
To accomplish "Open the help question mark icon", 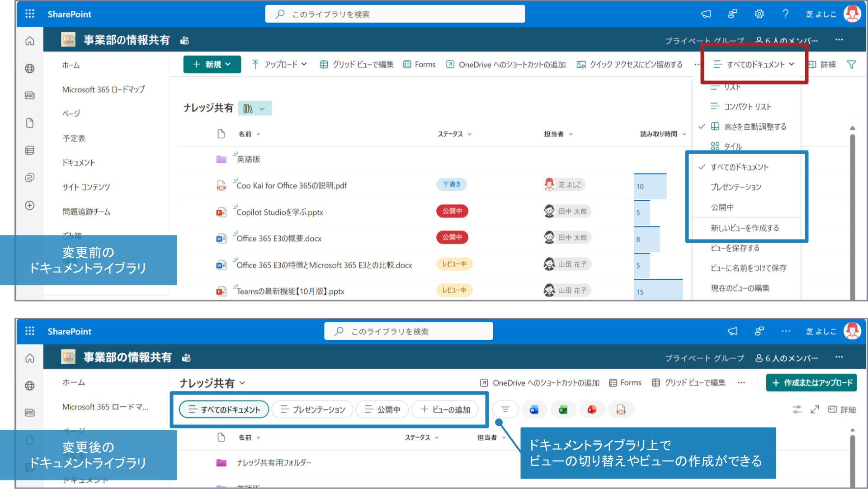I will tap(786, 14).
